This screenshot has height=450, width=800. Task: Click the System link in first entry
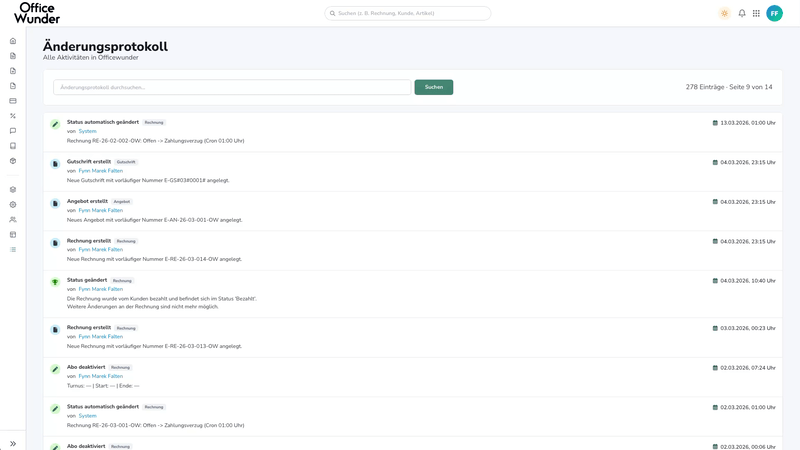point(87,131)
